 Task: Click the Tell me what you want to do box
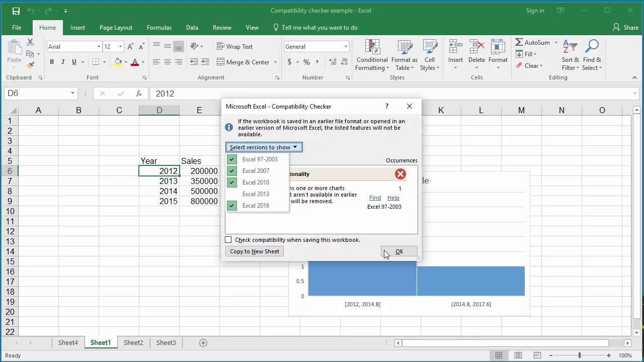(315, 28)
